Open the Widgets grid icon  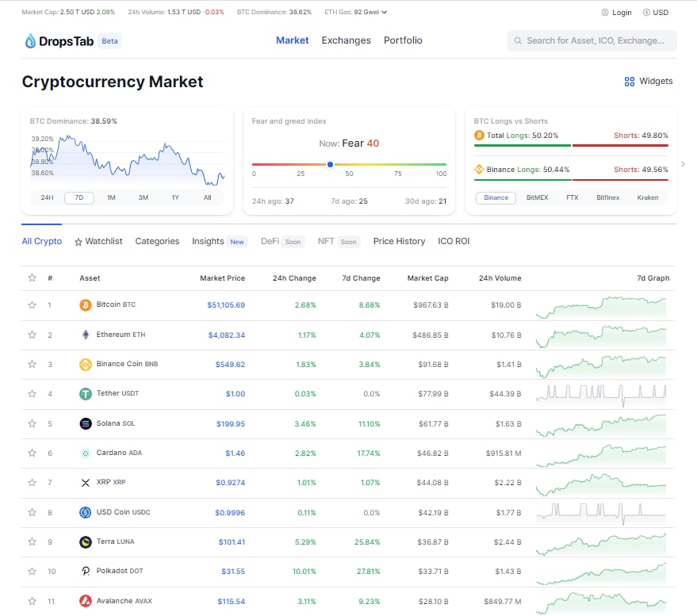[629, 82]
